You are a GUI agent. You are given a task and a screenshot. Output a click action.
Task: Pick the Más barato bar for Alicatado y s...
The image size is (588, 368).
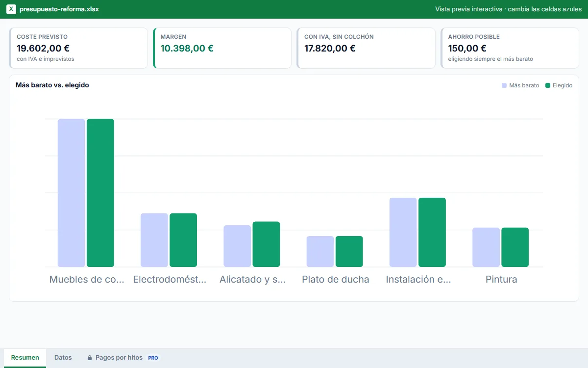tap(237, 246)
